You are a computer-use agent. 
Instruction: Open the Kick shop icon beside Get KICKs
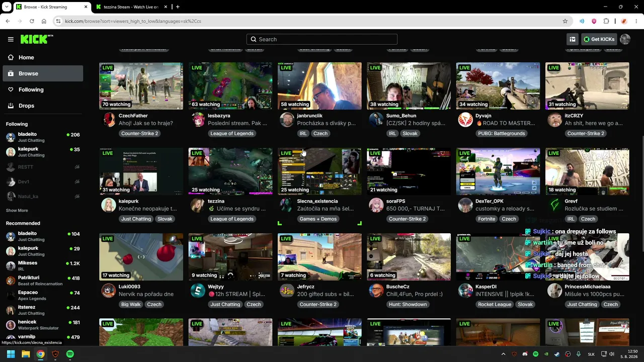(573, 39)
